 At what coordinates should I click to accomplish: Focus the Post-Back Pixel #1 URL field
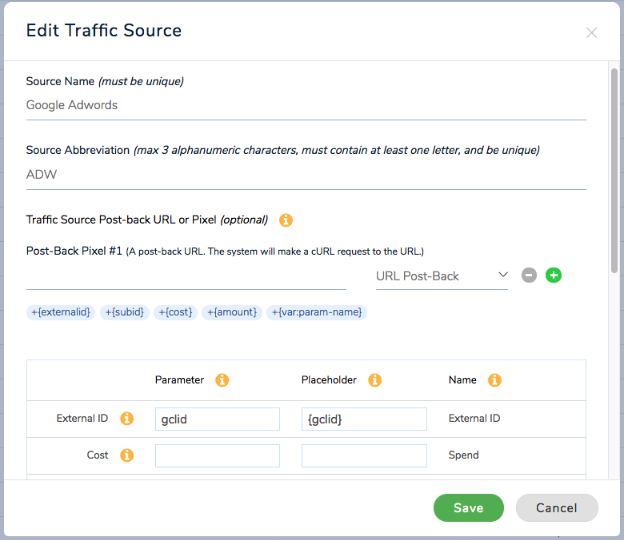[x=186, y=277]
